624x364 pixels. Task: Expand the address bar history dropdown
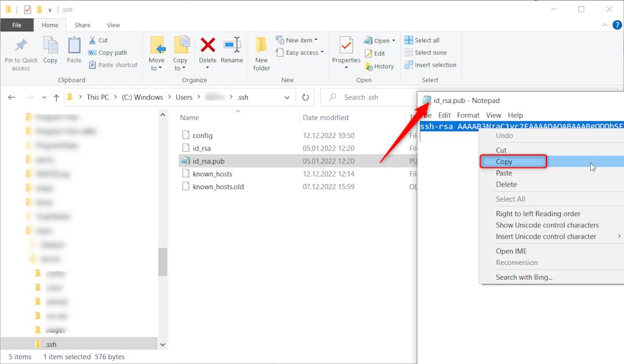pos(287,97)
